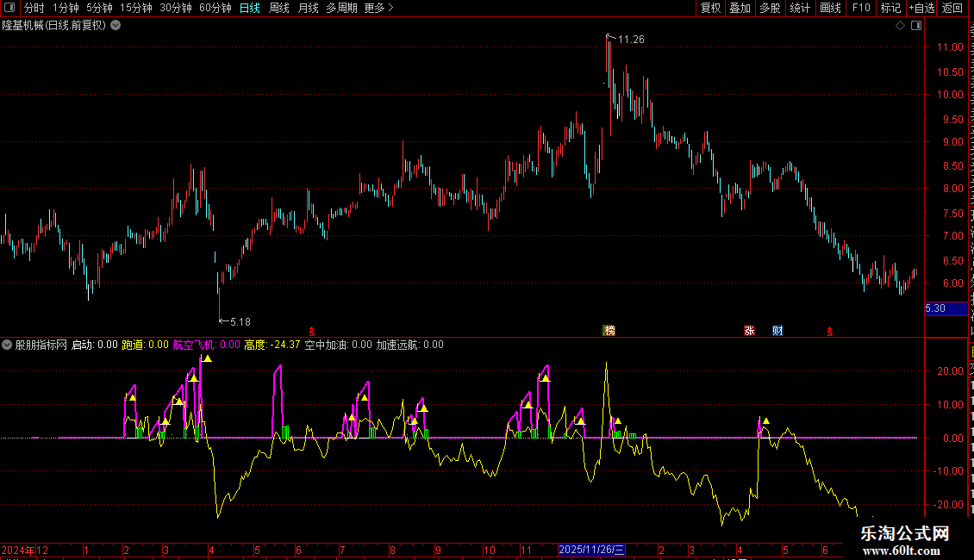The height and width of the screenshot is (560, 974).
Task: Switch to 分时 intraday view
Action: pyautogui.click(x=34, y=8)
